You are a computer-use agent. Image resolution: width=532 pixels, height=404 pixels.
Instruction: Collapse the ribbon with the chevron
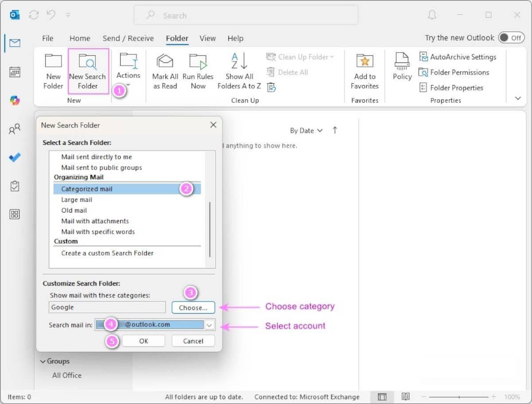coord(518,98)
